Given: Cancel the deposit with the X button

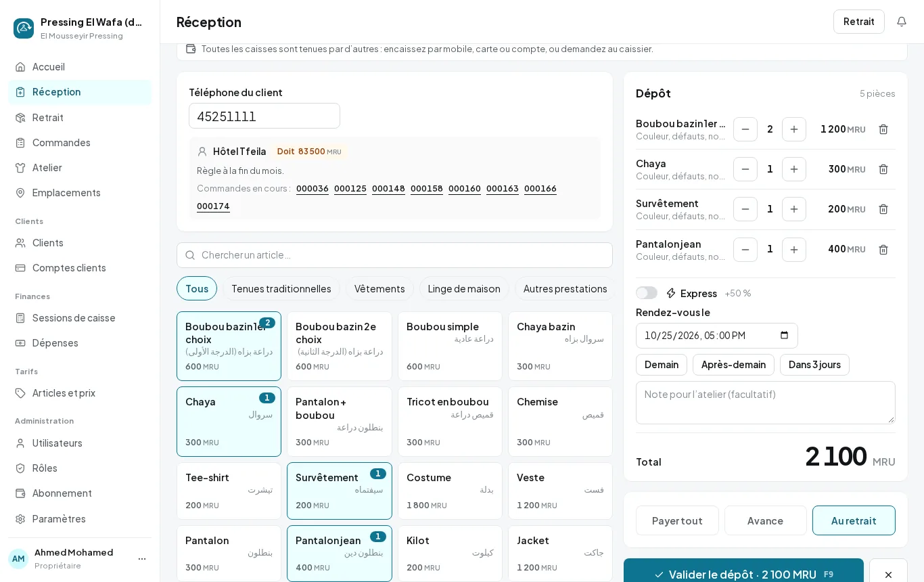Looking at the screenshot, I should coord(888,575).
